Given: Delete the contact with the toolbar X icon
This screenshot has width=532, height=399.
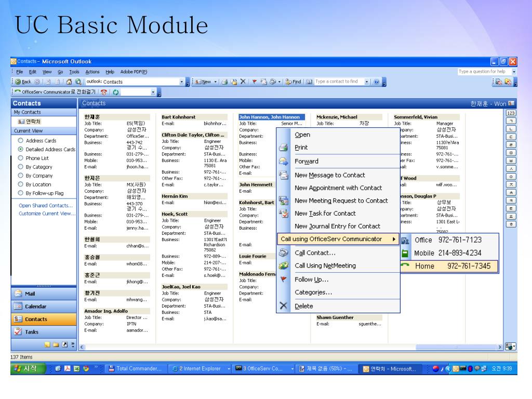Looking at the screenshot, I should click(243, 82).
